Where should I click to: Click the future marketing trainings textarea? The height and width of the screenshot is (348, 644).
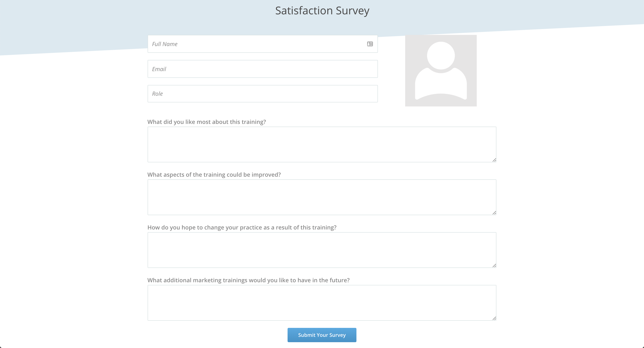tap(322, 302)
